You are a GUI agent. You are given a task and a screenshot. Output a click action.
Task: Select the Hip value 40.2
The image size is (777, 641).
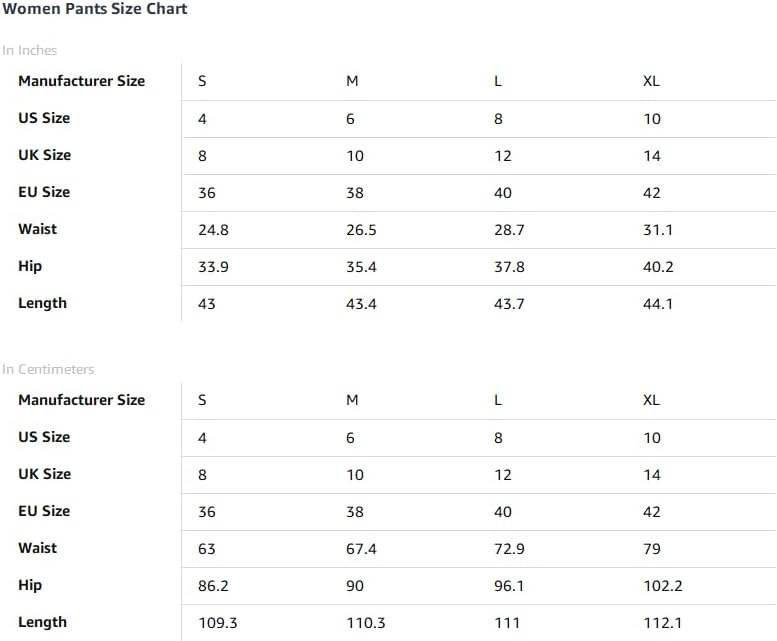(x=658, y=267)
